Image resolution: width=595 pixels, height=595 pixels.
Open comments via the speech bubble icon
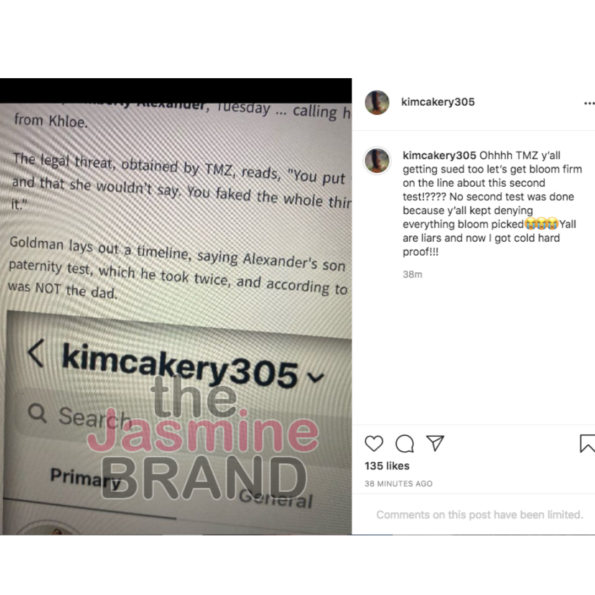click(405, 443)
